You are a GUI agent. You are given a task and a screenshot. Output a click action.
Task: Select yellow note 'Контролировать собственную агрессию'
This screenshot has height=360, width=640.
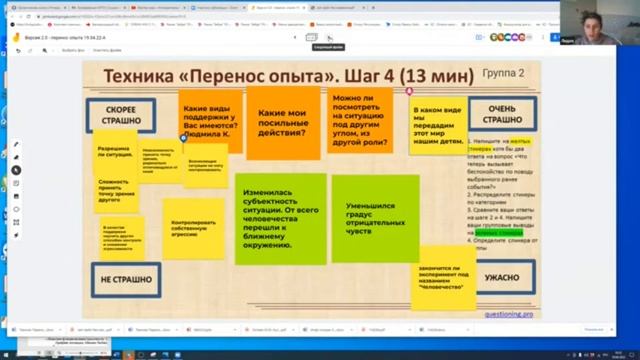click(193, 229)
